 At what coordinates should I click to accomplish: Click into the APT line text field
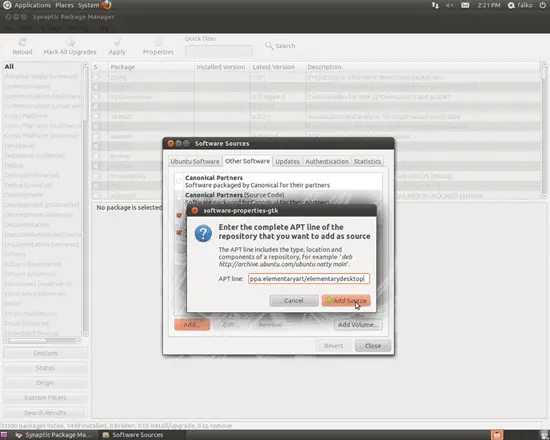pyautogui.click(x=309, y=279)
